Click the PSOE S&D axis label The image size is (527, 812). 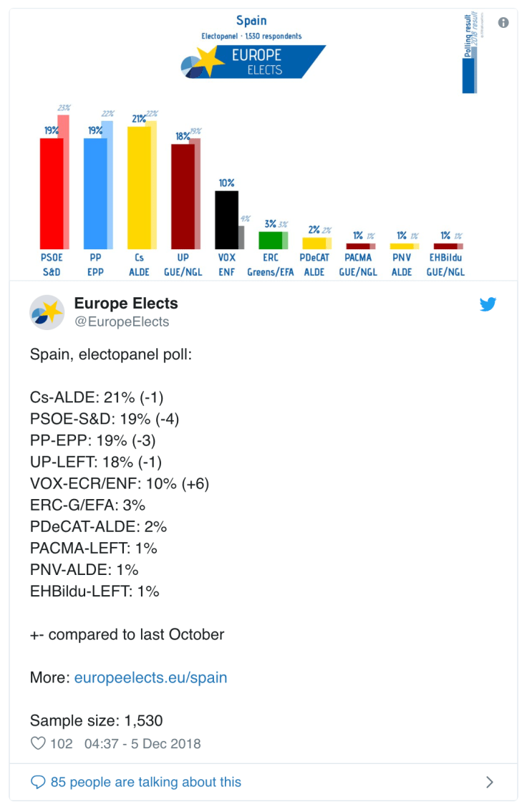pyautogui.click(x=51, y=266)
